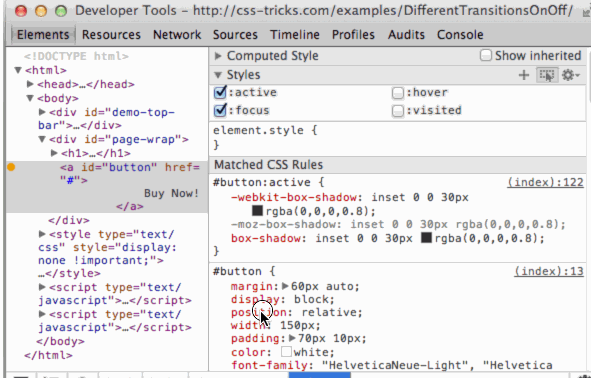Click the #button:active selector text
Viewport: 591px width, 378px height.
[262, 182]
